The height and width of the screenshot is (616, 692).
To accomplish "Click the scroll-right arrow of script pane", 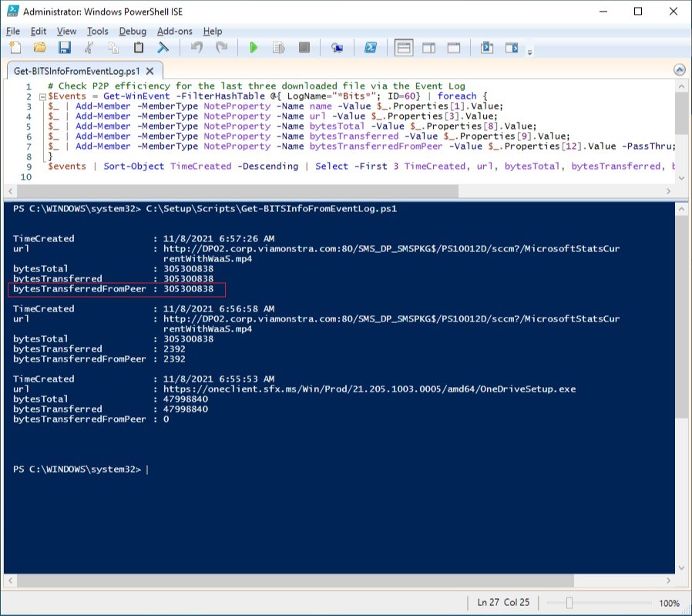I will coord(669,191).
